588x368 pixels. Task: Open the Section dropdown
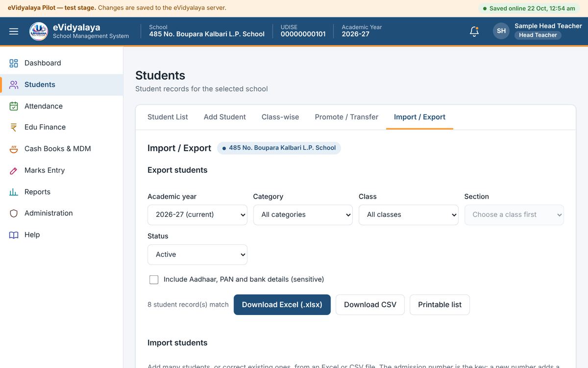coord(514,215)
